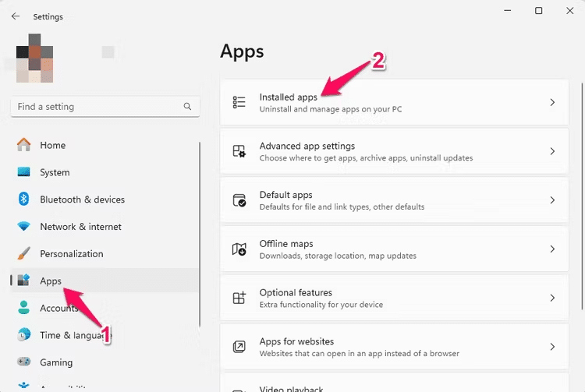The height and width of the screenshot is (392, 585).
Task: Click the Personalization paintbrush icon
Action: (24, 254)
